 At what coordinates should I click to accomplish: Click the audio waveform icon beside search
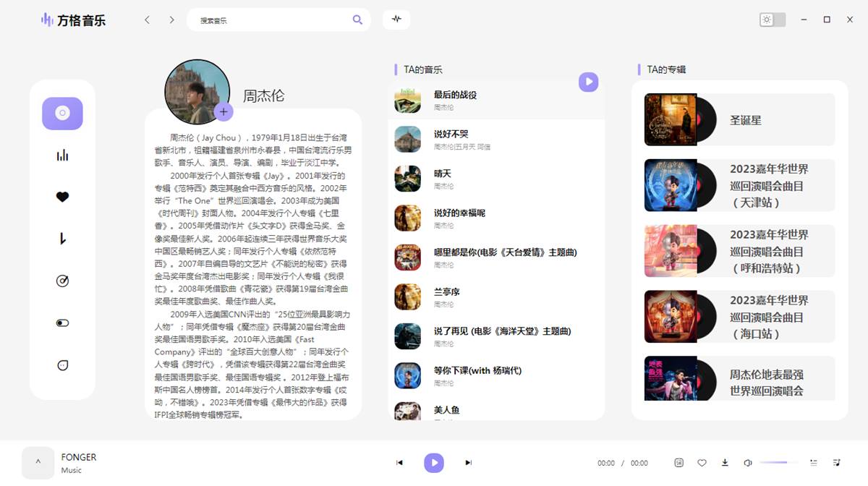[x=396, y=20]
